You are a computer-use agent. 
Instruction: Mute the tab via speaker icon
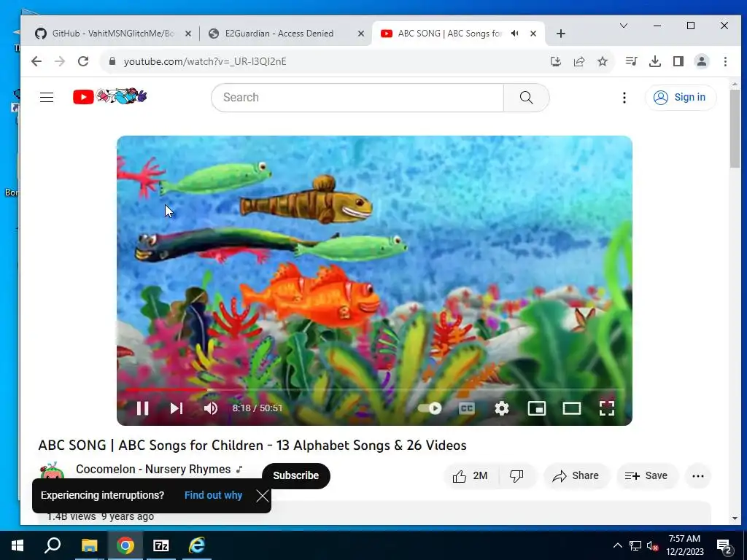515,34
